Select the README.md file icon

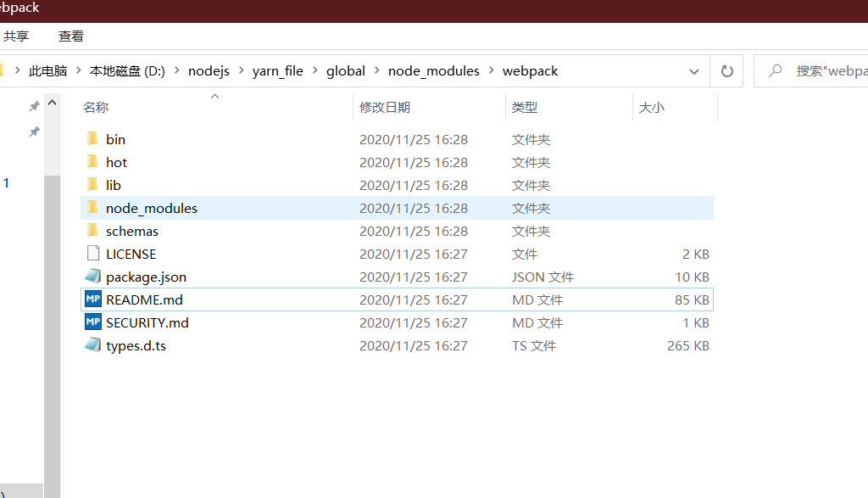[x=93, y=299]
